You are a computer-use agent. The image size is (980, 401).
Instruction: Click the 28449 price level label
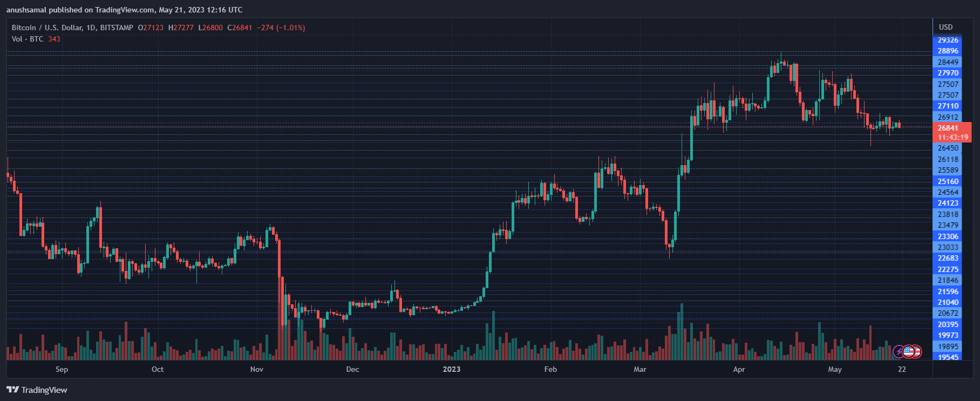coord(948,62)
